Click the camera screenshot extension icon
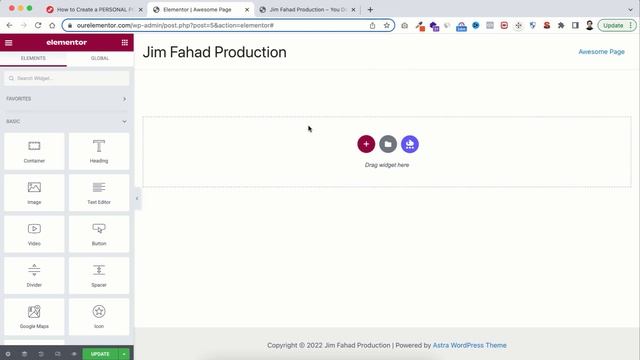This screenshot has height=360, width=640. coord(404,25)
